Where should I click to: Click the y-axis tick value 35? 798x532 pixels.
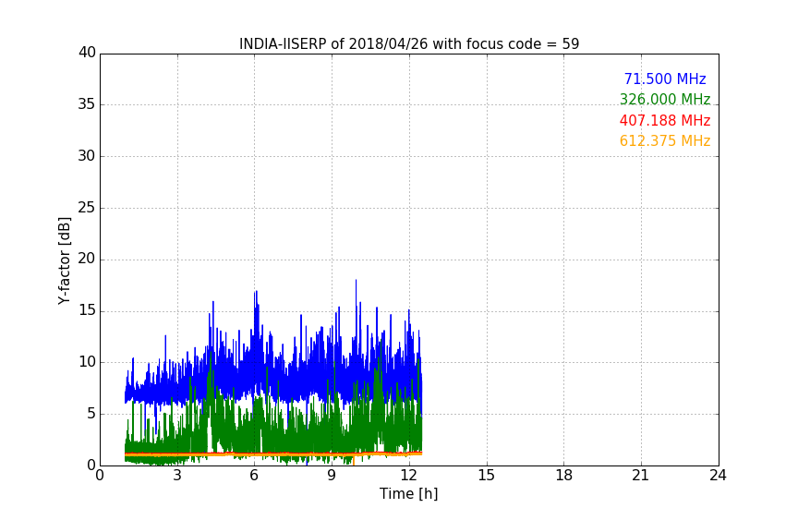[87, 104]
